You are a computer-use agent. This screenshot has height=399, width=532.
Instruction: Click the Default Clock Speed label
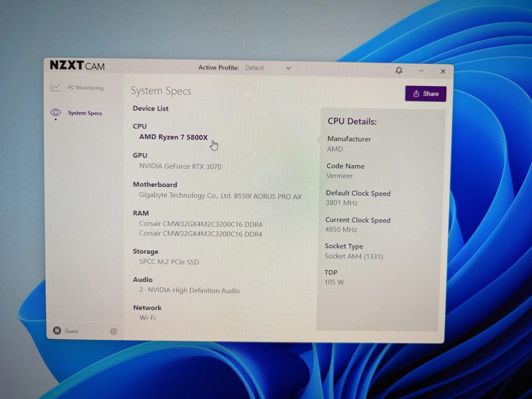(358, 193)
